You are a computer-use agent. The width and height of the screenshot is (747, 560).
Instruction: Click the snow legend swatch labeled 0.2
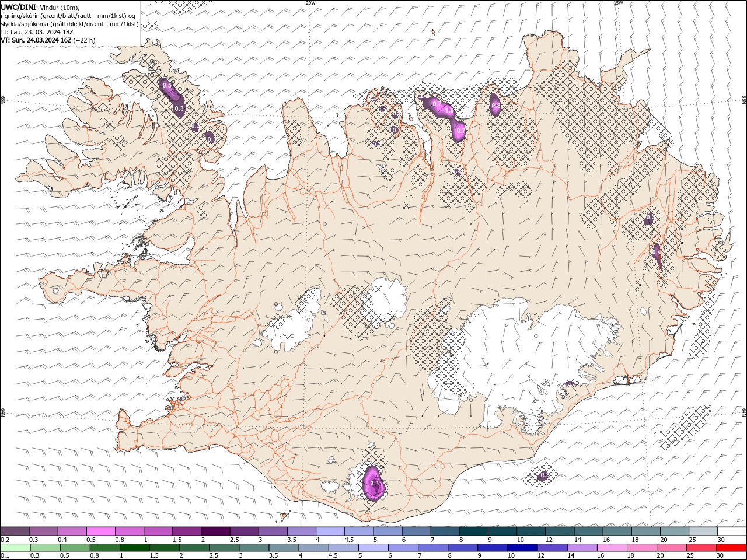point(15,531)
